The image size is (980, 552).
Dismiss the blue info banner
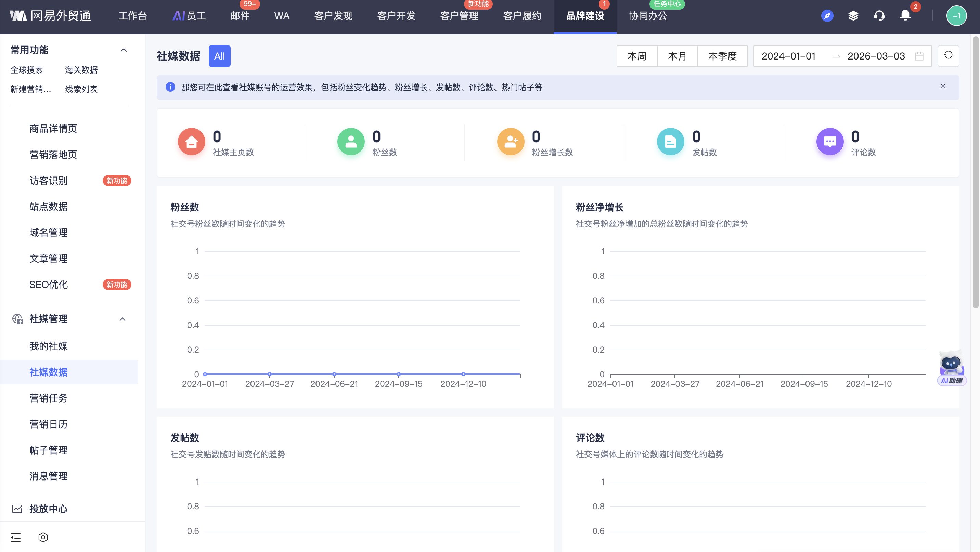coord(943,86)
